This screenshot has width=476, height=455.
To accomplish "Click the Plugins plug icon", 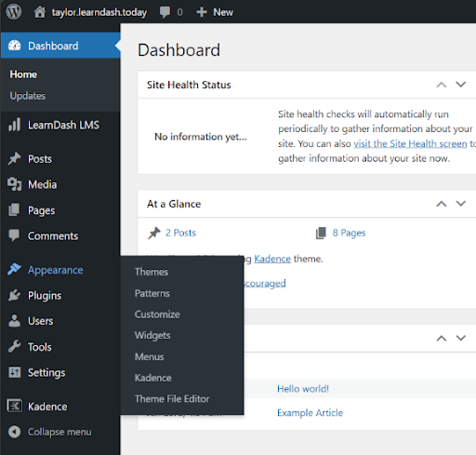I will coord(14,295).
